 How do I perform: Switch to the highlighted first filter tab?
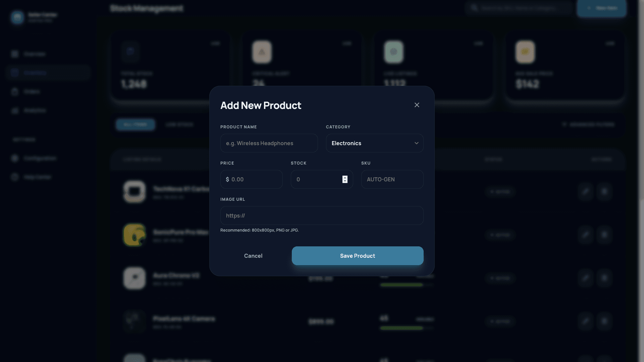coord(135,124)
